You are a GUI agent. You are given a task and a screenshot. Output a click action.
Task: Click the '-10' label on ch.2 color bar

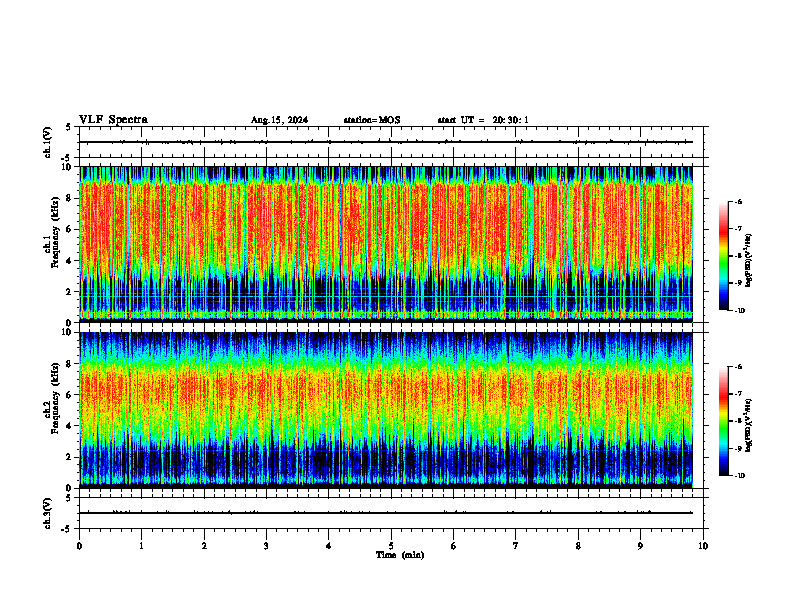[x=739, y=476]
